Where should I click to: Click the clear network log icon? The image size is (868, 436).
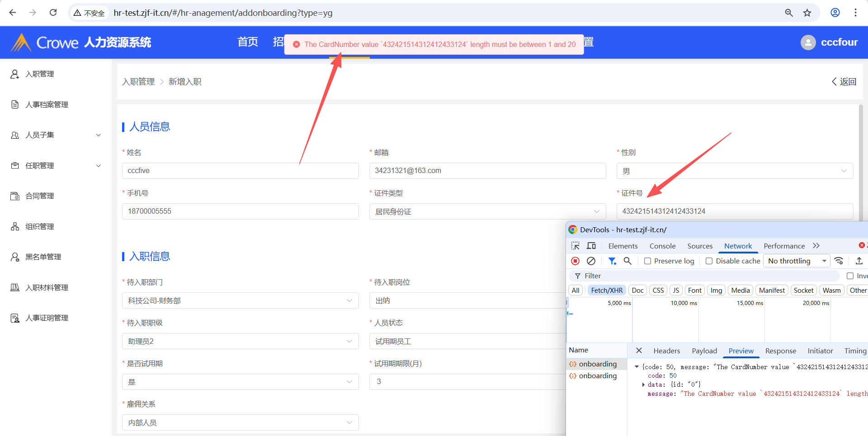click(591, 261)
